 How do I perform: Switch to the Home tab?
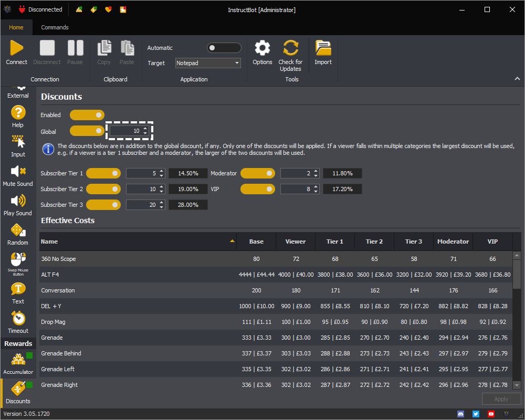tap(16, 27)
